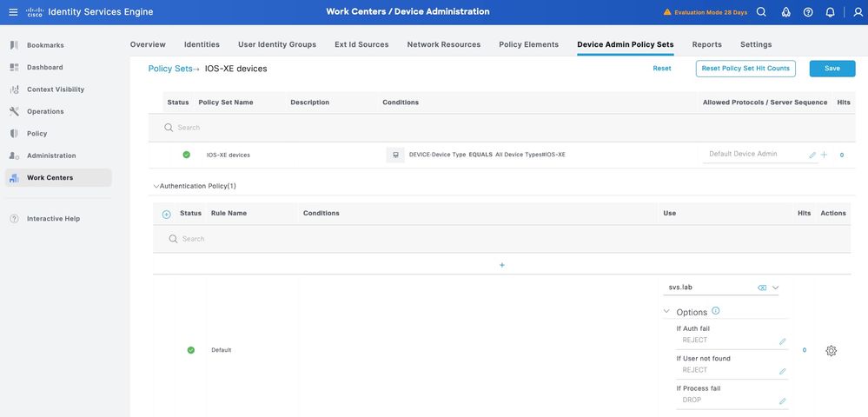Open the notifications bell icon
The image size is (868, 417).
tap(831, 12)
